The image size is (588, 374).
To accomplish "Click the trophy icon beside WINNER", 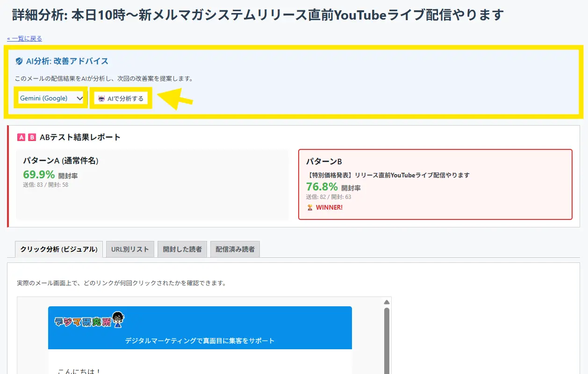I will (x=309, y=207).
